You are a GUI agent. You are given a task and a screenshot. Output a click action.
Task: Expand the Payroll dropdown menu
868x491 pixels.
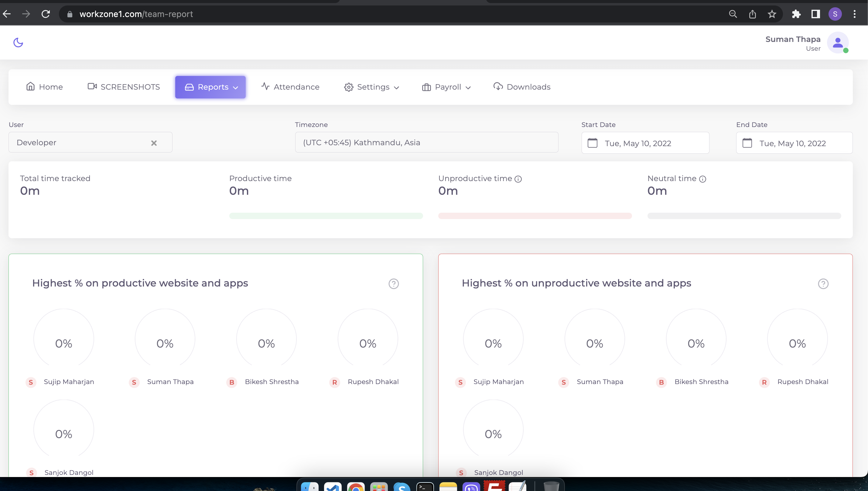pos(446,87)
